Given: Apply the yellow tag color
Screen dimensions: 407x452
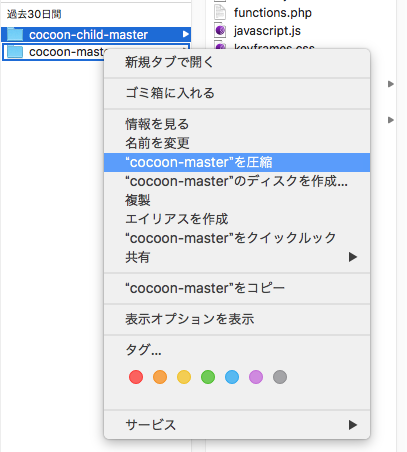Looking at the screenshot, I should (x=184, y=377).
